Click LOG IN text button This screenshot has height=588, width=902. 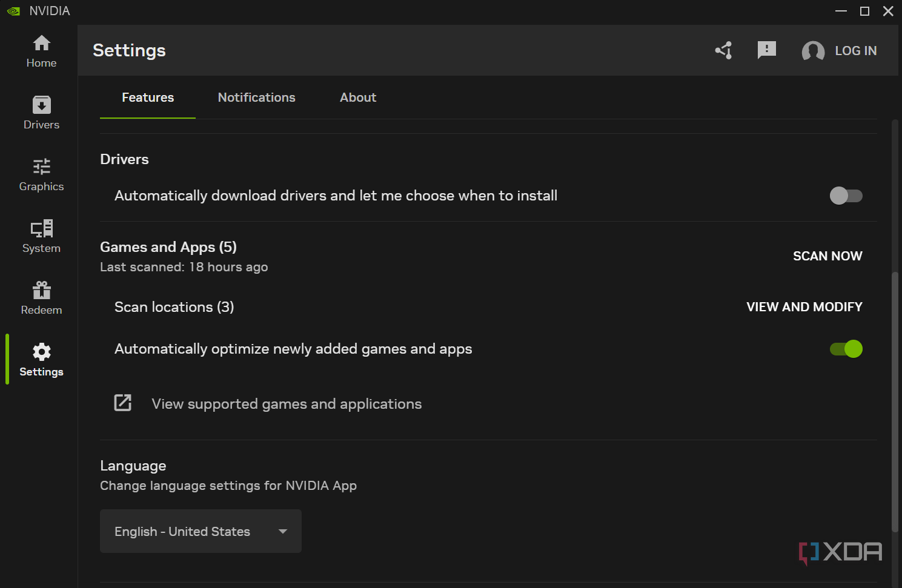[855, 51]
